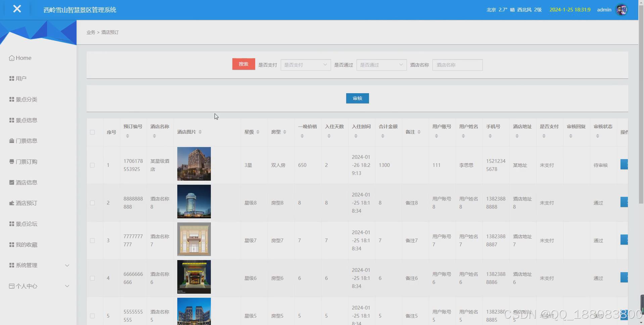The width and height of the screenshot is (644, 325).
Task: Check the checkbox for booking 8888888888
Action: pyautogui.click(x=92, y=202)
